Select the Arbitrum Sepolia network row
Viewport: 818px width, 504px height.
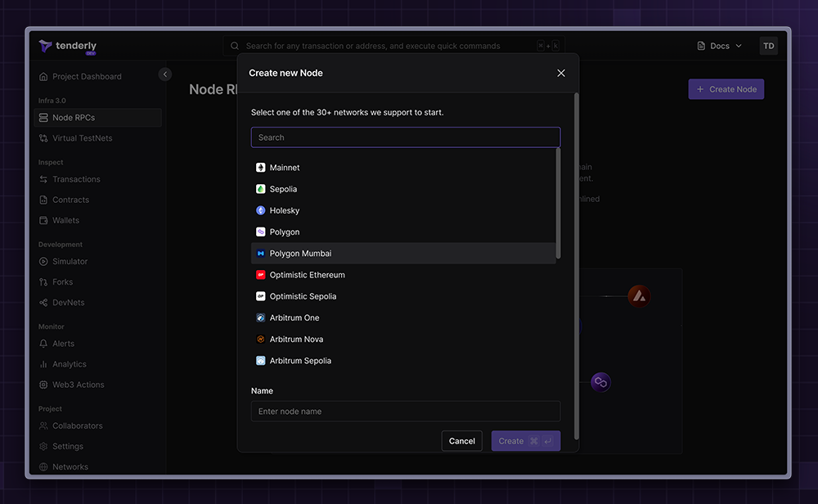(403, 361)
